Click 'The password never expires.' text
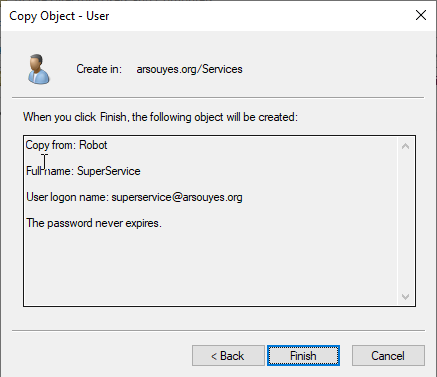 point(94,223)
